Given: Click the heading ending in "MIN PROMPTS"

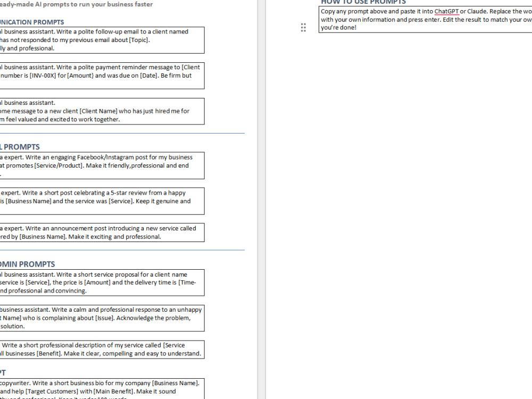Looking at the screenshot, I should pos(28,264).
